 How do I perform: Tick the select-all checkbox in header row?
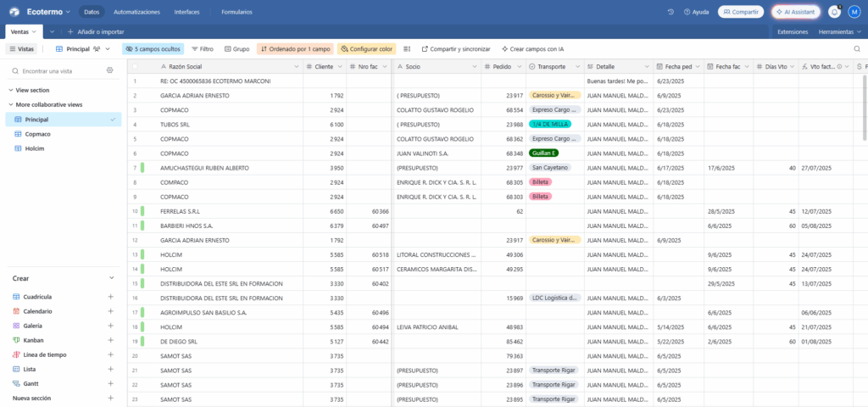pyautogui.click(x=134, y=66)
